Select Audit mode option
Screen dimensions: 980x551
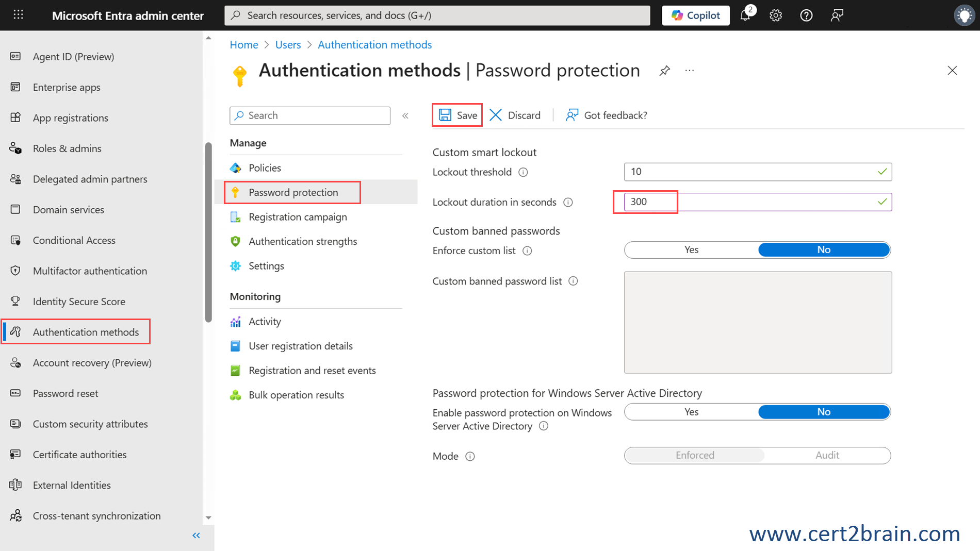coord(827,455)
